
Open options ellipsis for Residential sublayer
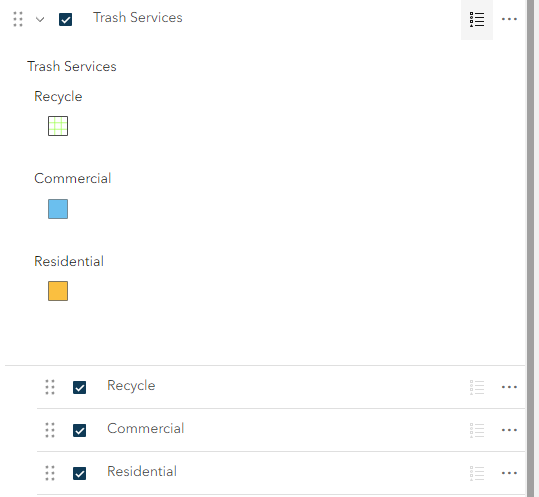tap(509, 473)
